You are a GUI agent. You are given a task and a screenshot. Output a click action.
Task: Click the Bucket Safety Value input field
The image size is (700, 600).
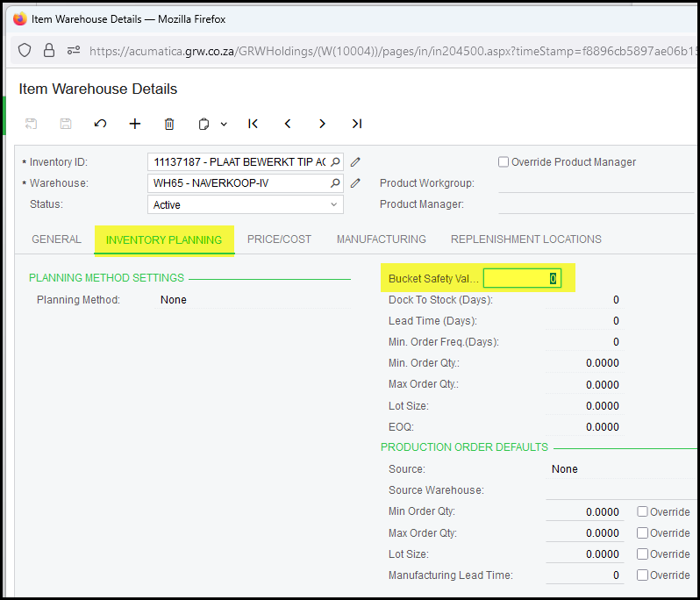521,279
